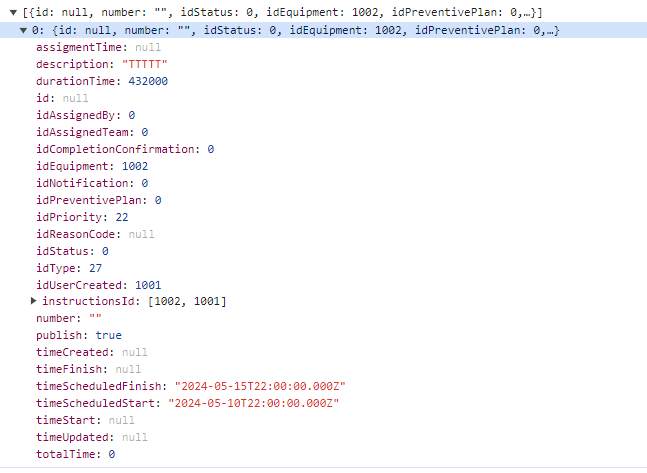This screenshot has height=473, width=647.
Task: Select the idCompletionConfirmation property
Action: 124,149
